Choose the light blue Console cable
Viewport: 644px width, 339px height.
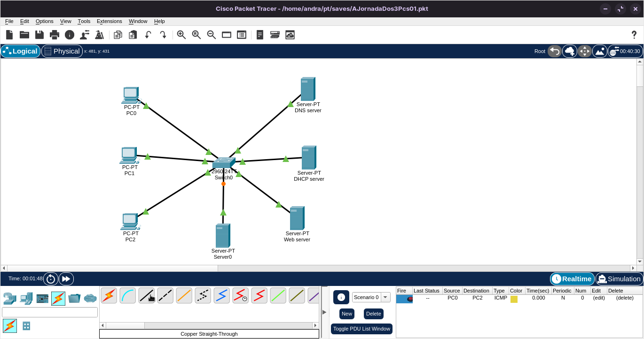(128, 295)
